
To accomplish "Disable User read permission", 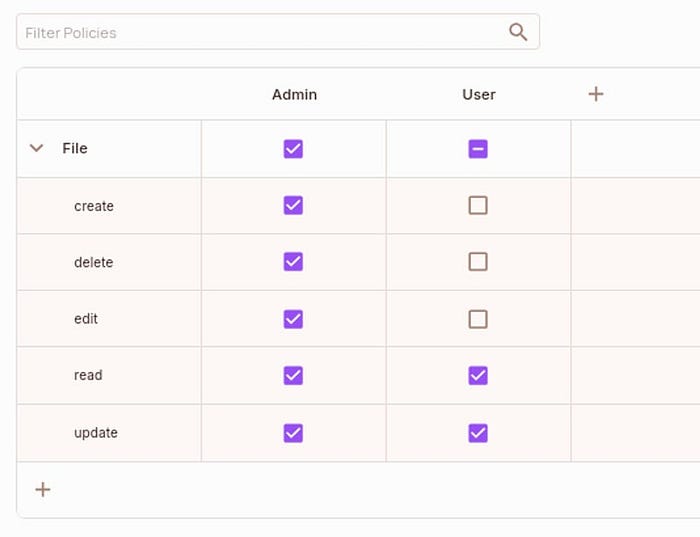I will 478,375.
